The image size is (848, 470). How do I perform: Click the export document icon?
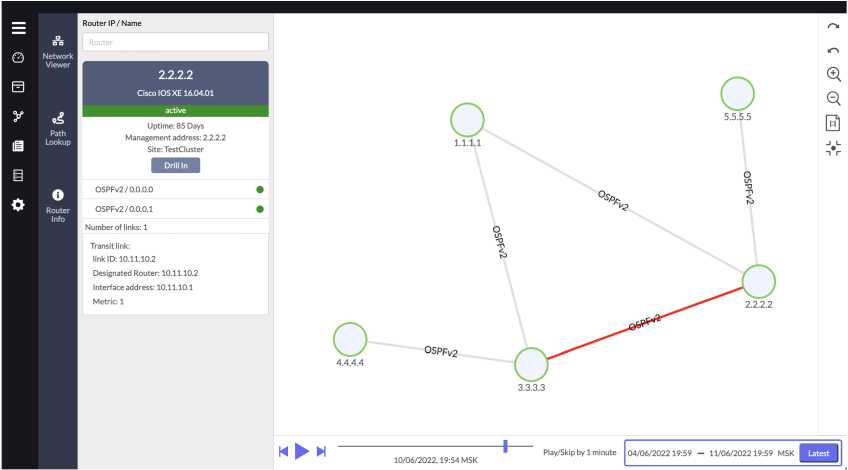coord(833,123)
